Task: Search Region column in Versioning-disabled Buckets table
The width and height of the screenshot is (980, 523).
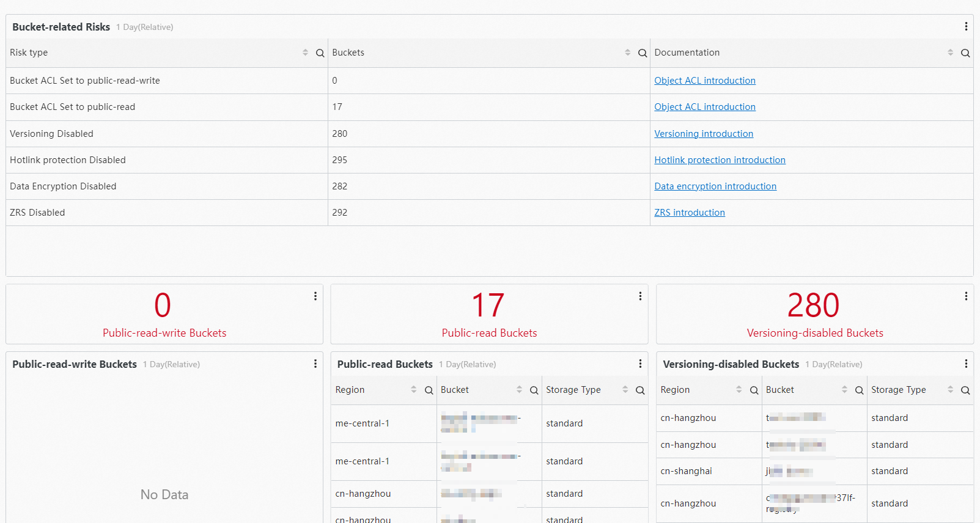Action: (x=754, y=390)
